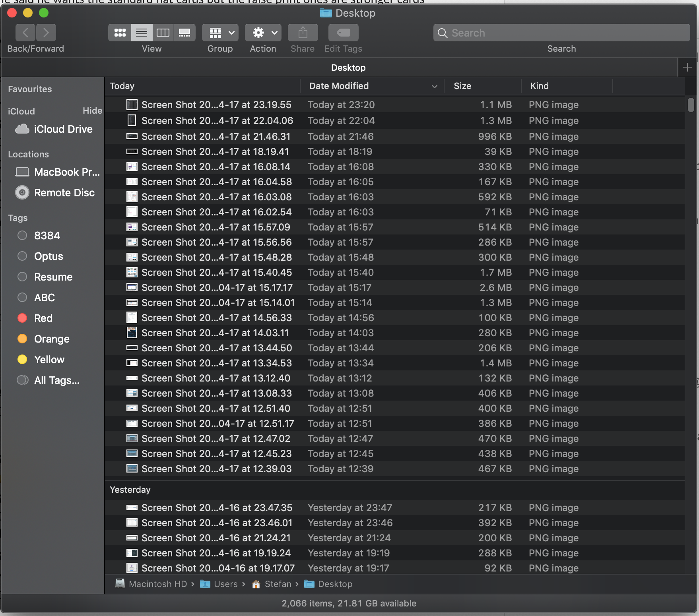This screenshot has width=699, height=616.
Task: Go forward to next folder
Action: [x=46, y=33]
